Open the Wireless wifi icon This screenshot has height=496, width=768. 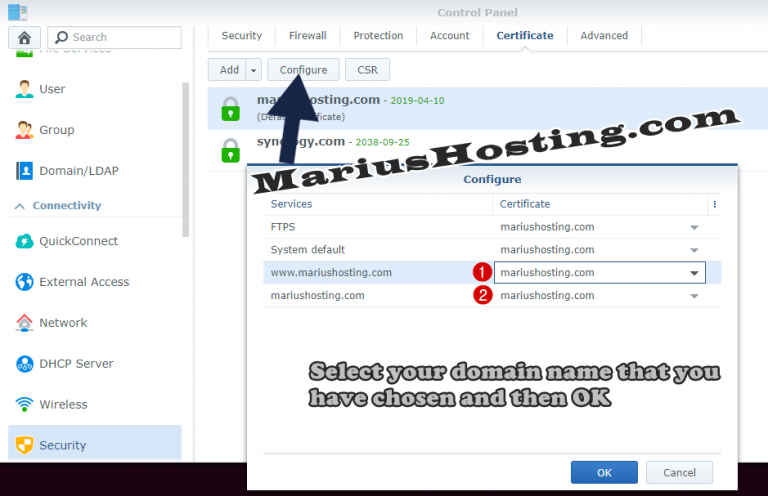[25, 405]
